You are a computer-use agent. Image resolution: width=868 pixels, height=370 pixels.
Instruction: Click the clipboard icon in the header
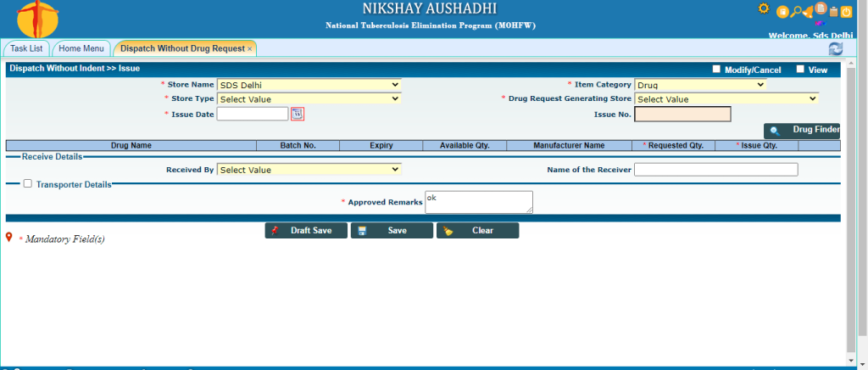(x=834, y=12)
